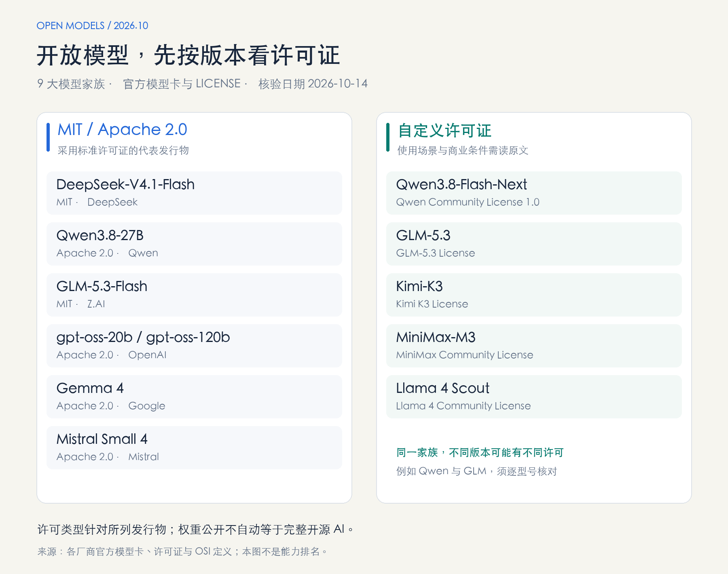Click the subtitle 采用标准许可证的代表发行物

point(123,150)
